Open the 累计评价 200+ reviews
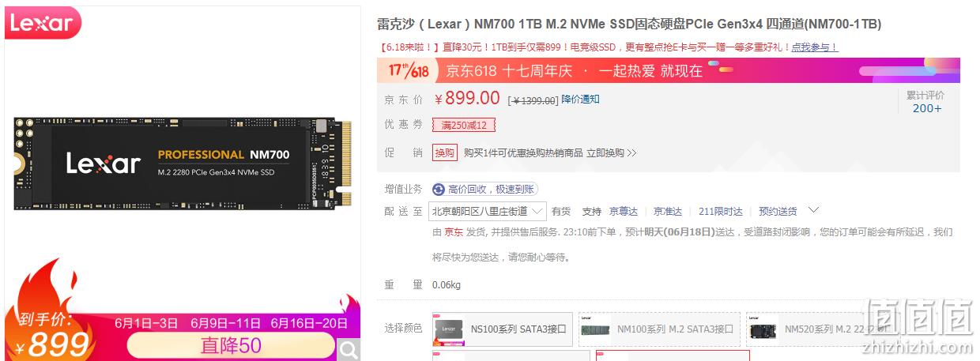 [x=926, y=101]
